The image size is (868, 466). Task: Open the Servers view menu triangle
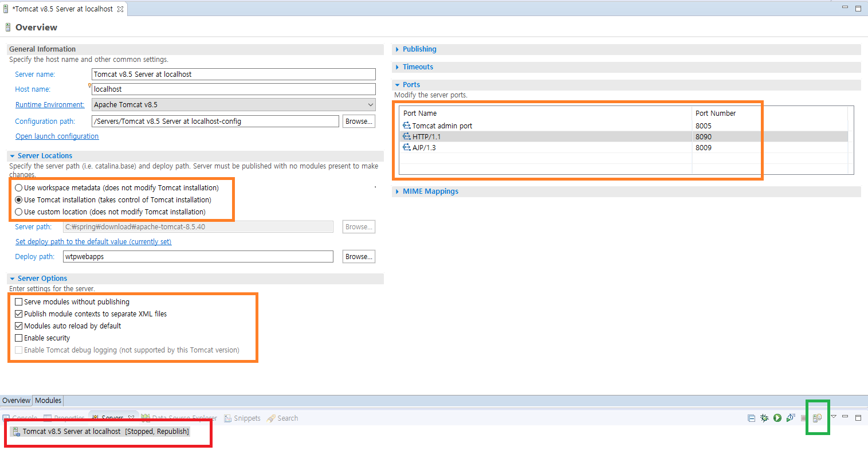coord(834,417)
